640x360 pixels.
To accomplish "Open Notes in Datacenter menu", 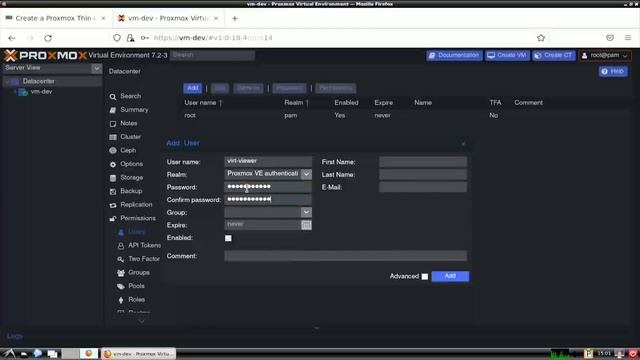I will pyautogui.click(x=129, y=123).
